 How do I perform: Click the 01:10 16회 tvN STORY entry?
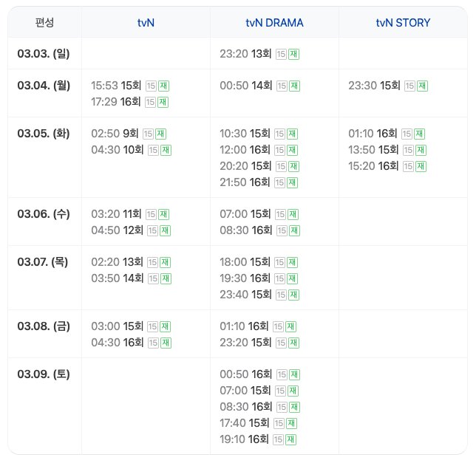[387, 134]
